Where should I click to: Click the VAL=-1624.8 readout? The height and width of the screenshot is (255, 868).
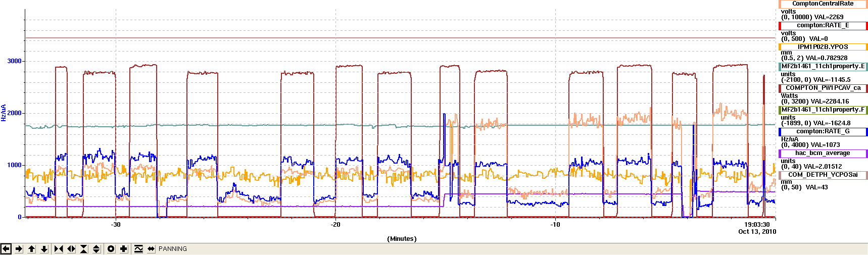pyautogui.click(x=832, y=123)
